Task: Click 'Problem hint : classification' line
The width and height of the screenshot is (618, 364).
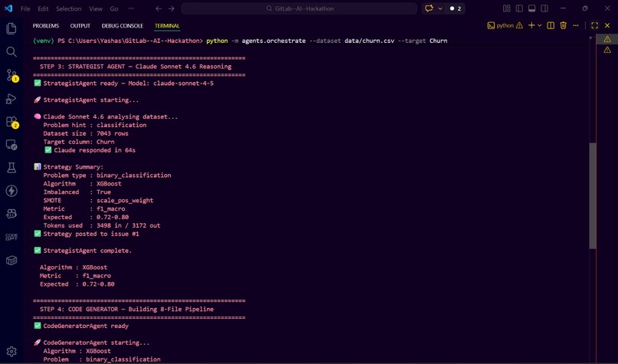Action: [x=94, y=125]
